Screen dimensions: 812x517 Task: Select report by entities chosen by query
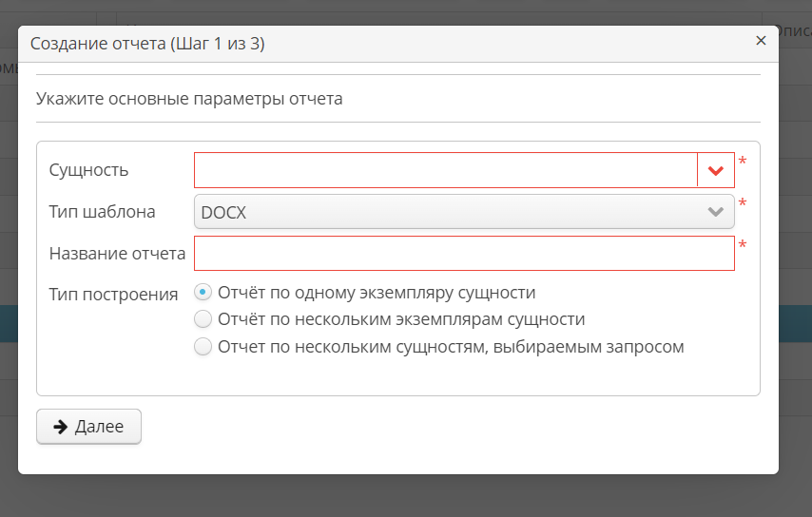click(x=203, y=347)
